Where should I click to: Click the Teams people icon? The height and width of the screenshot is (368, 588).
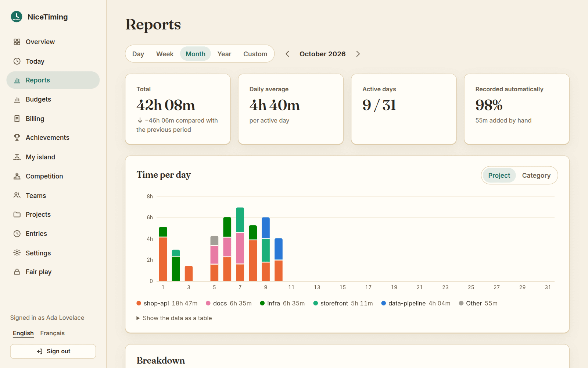pyautogui.click(x=17, y=195)
